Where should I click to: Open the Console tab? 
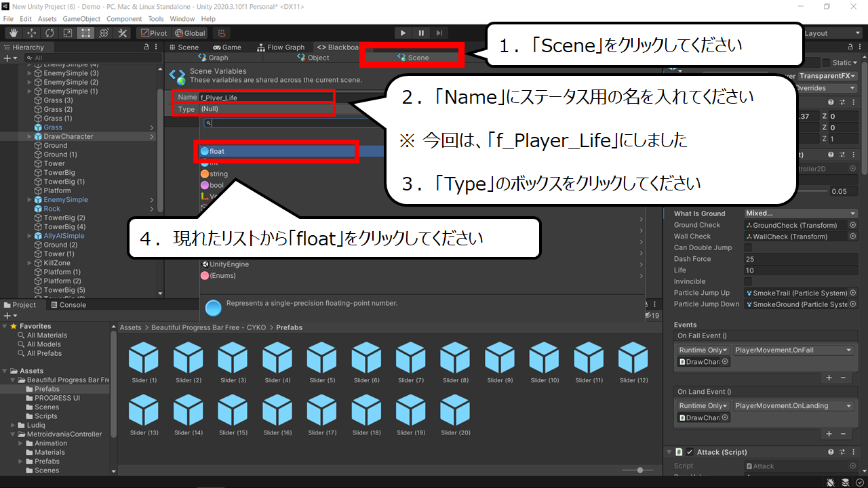68,305
